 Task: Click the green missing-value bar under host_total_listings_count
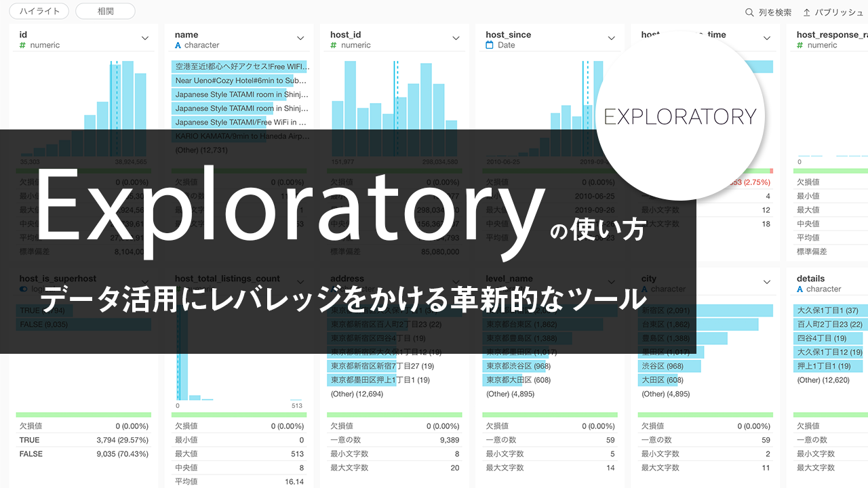click(239, 415)
